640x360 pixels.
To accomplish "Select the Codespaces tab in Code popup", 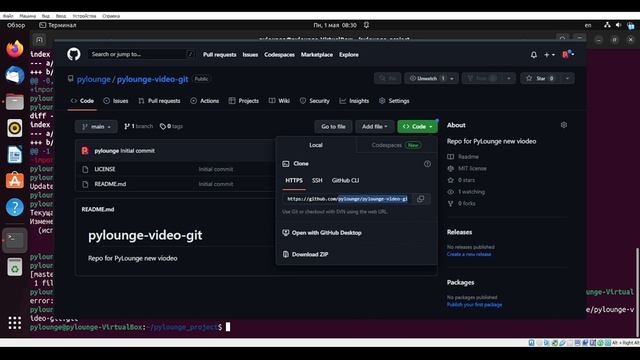I will (x=396, y=145).
